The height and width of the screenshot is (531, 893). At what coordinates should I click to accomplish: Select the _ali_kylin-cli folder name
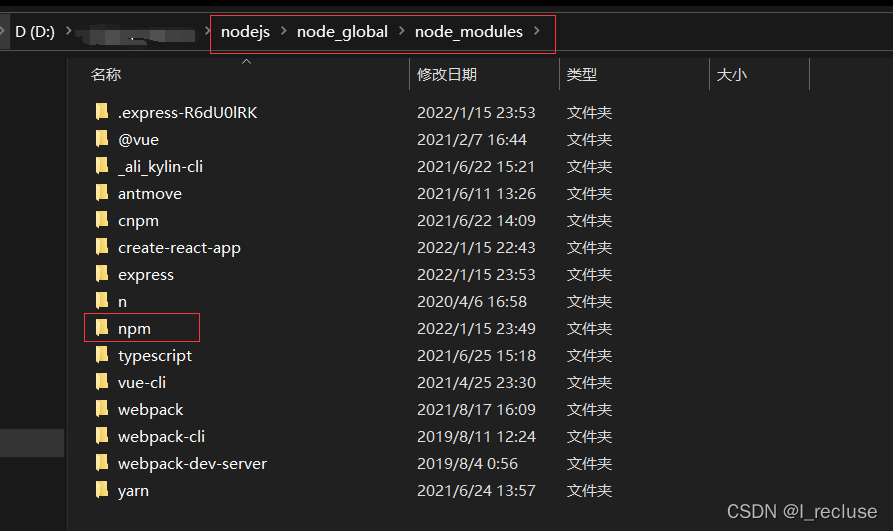tap(161, 167)
